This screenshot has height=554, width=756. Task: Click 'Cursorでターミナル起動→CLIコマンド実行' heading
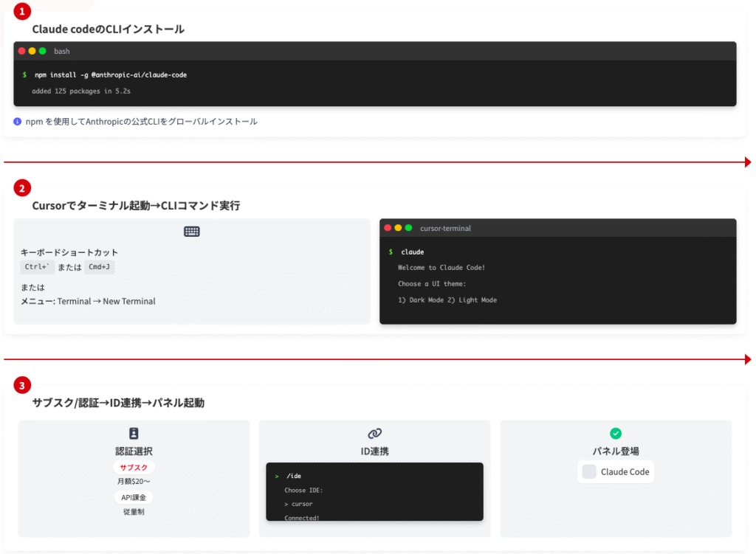point(136,206)
